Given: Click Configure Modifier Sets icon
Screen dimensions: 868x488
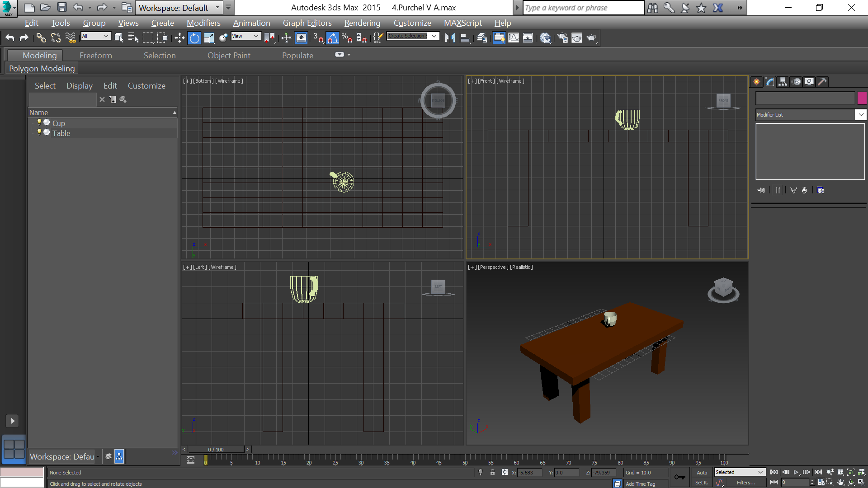Looking at the screenshot, I should 820,190.
